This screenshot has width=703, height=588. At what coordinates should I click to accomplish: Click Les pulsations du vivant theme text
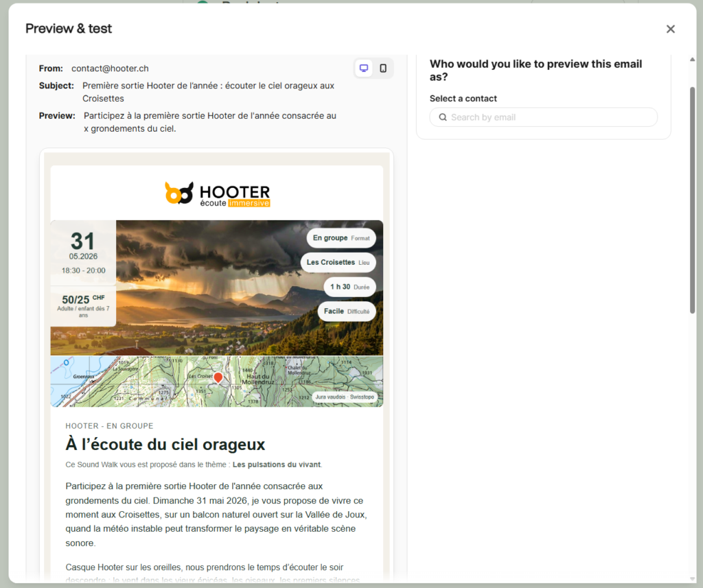tap(277, 464)
